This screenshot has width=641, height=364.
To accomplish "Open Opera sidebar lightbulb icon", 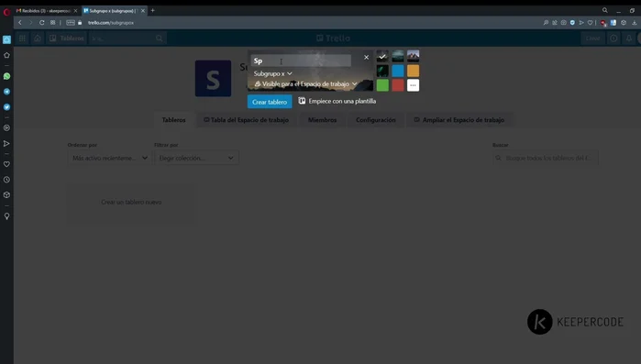I will point(6,216).
